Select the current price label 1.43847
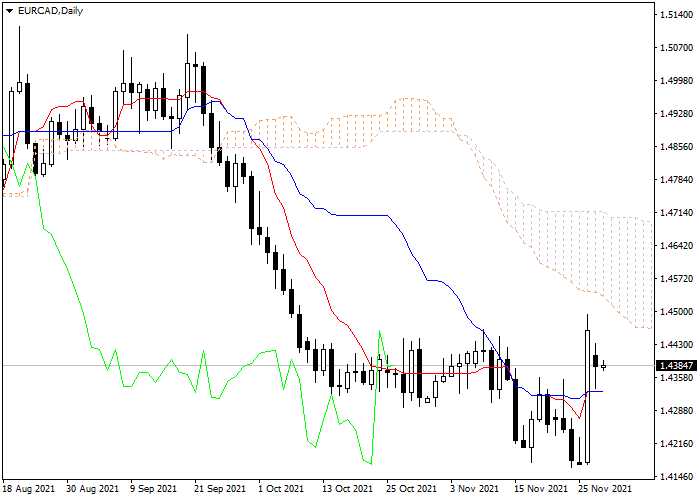 677,366
